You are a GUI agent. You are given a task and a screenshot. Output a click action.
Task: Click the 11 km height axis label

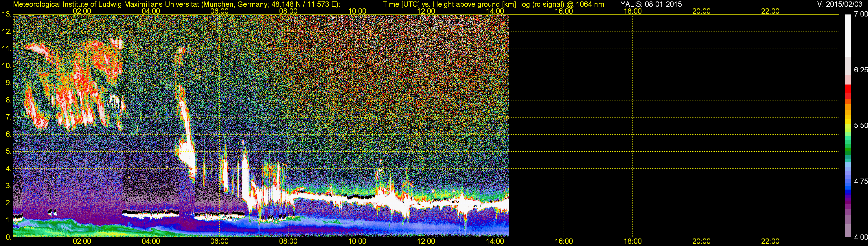tap(6, 49)
